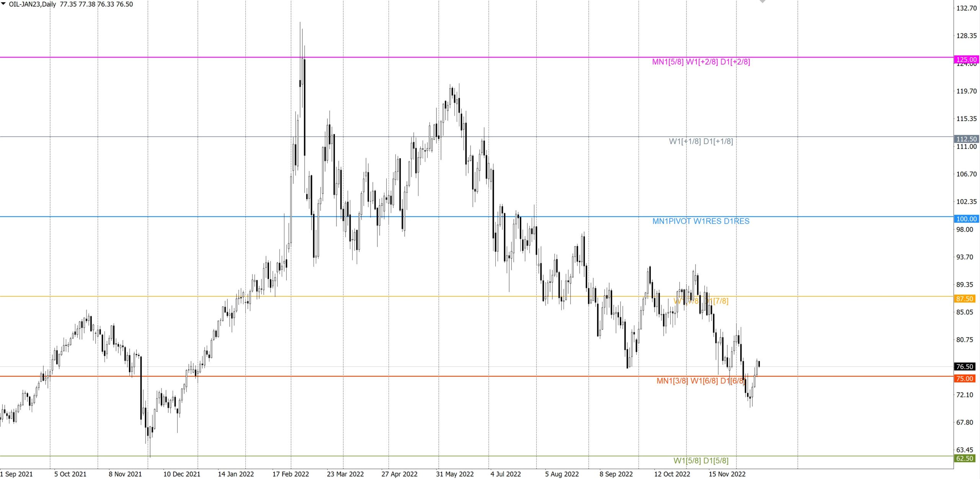
Task: Click the blue 100.00 price tag
Action: [966, 219]
